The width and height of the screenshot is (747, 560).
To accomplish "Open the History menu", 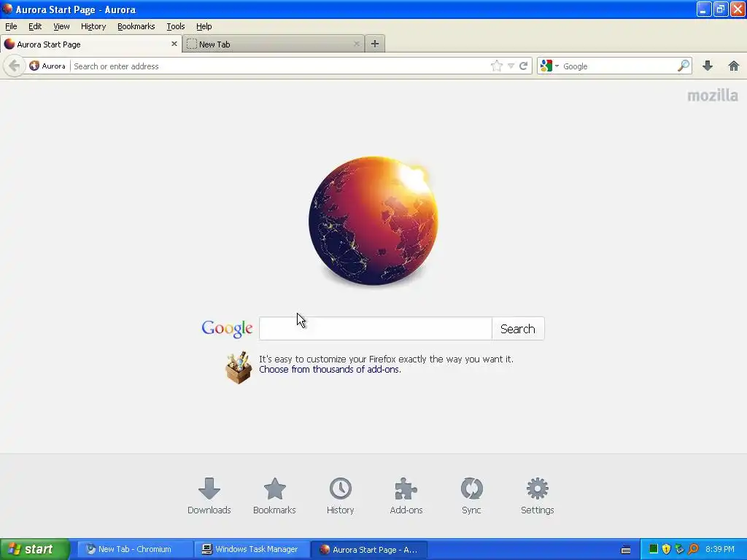I will [93, 26].
